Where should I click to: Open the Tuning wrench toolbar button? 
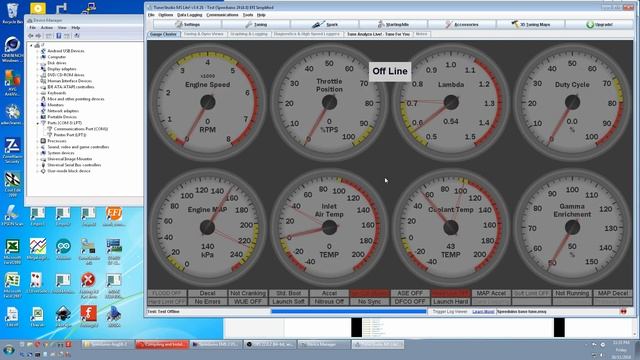click(x=256, y=24)
